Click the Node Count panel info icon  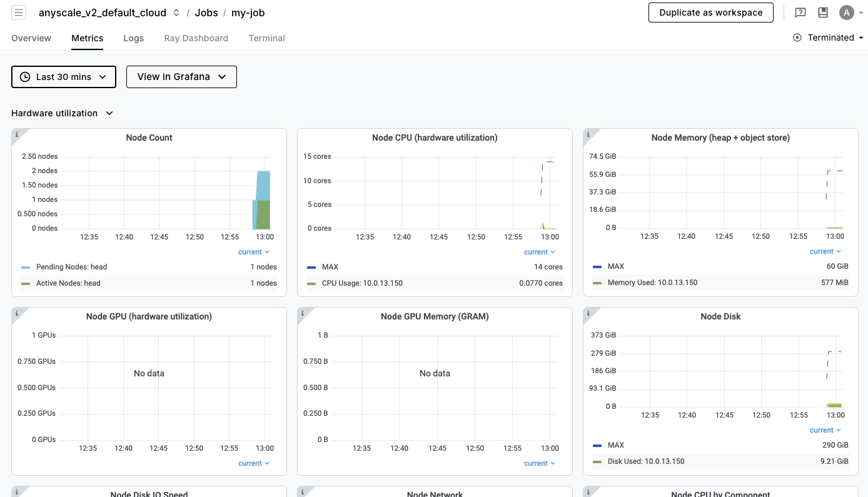[17, 134]
